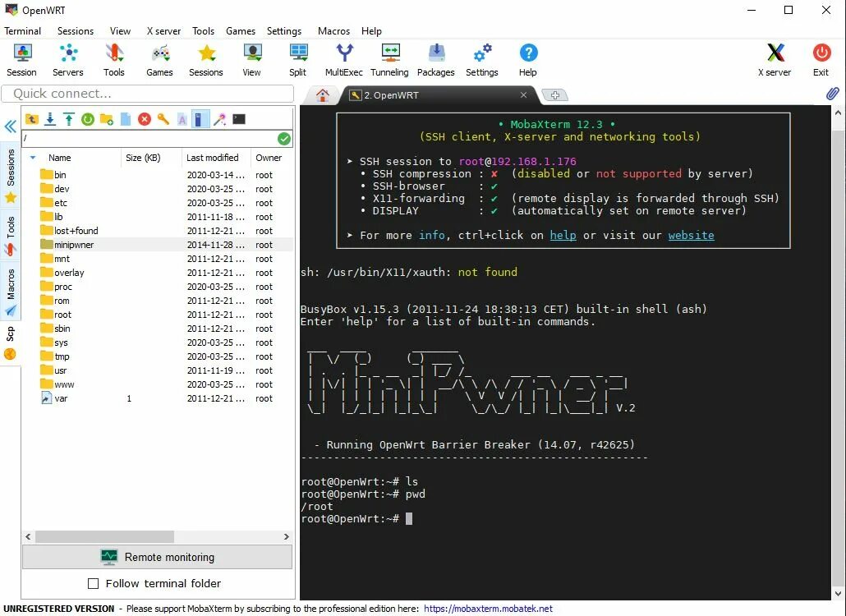Click the help link in terminal banner
This screenshot has height=616, width=846.
pos(563,235)
